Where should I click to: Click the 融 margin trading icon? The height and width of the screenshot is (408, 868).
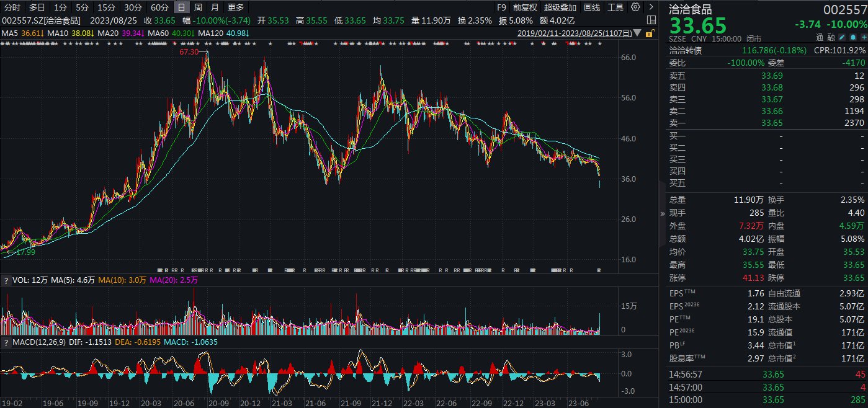[x=831, y=37]
